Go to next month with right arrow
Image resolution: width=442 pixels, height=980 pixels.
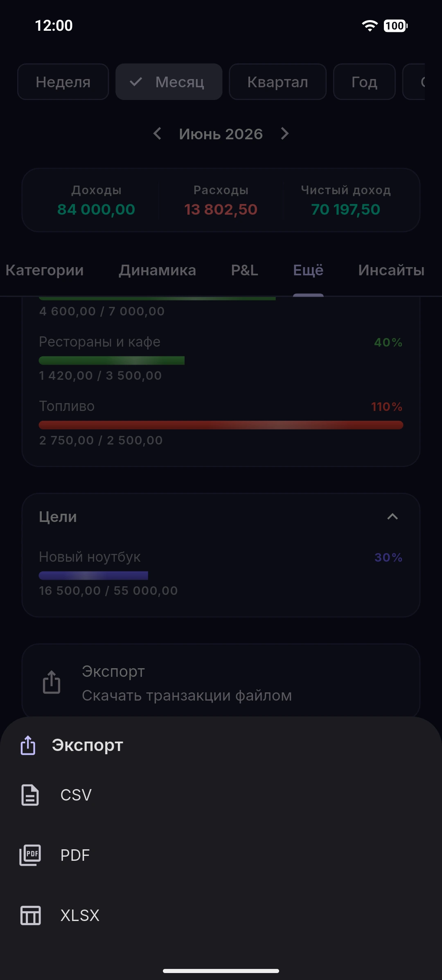tap(285, 134)
